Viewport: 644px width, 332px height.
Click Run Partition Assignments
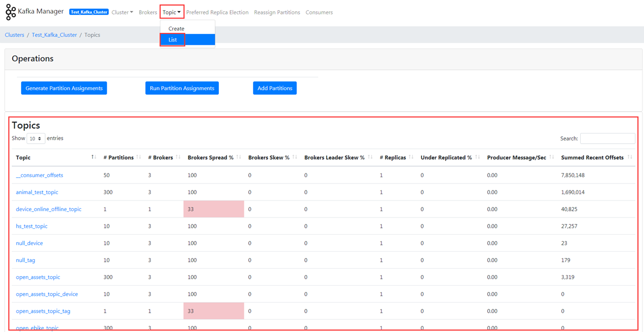pos(182,88)
